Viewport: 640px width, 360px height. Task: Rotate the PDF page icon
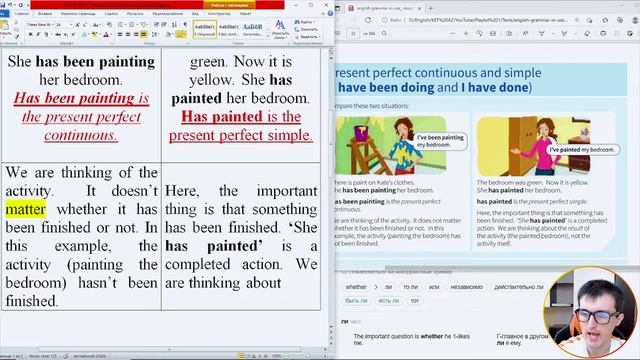[479, 33]
